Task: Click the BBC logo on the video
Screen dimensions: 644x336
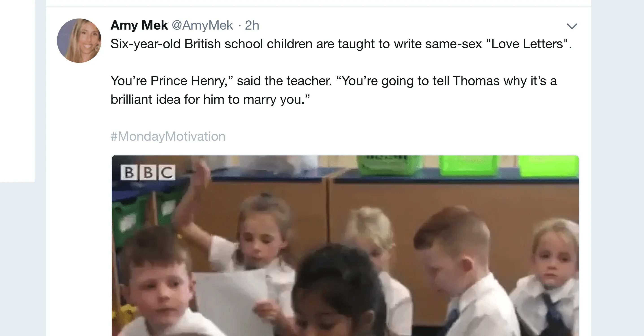Action: (148, 172)
